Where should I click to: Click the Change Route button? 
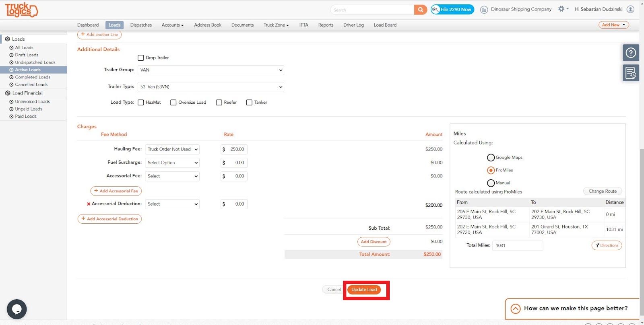point(603,191)
